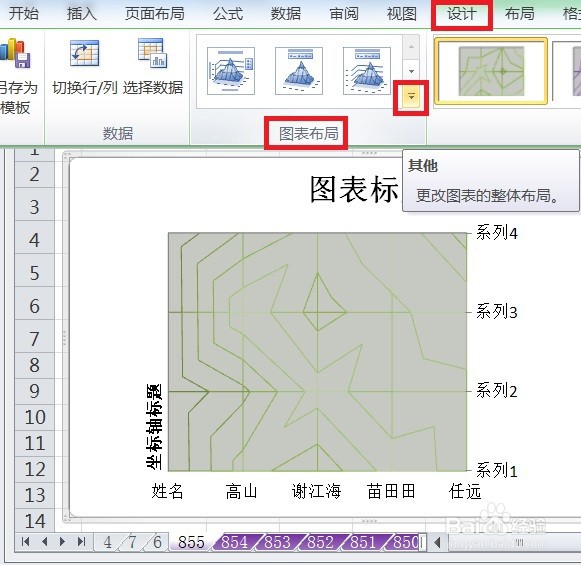Image resolution: width=581 pixels, height=565 pixels.
Task: Select the contour chart plot area
Action: tap(318, 352)
